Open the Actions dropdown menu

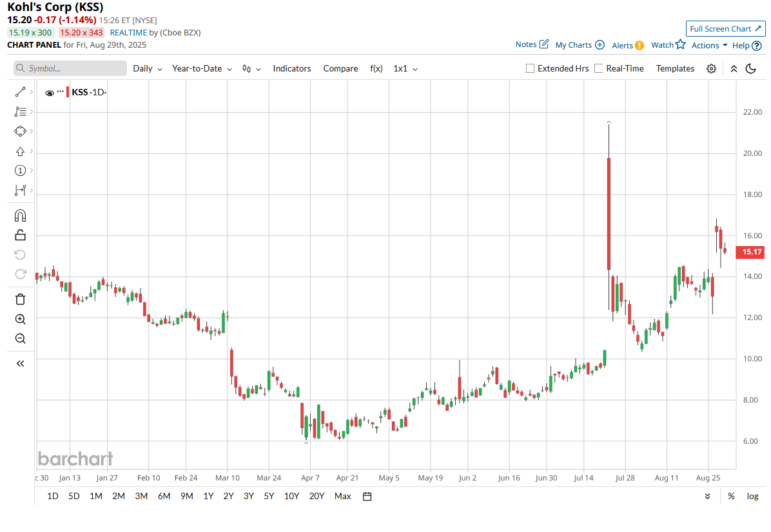coord(709,45)
